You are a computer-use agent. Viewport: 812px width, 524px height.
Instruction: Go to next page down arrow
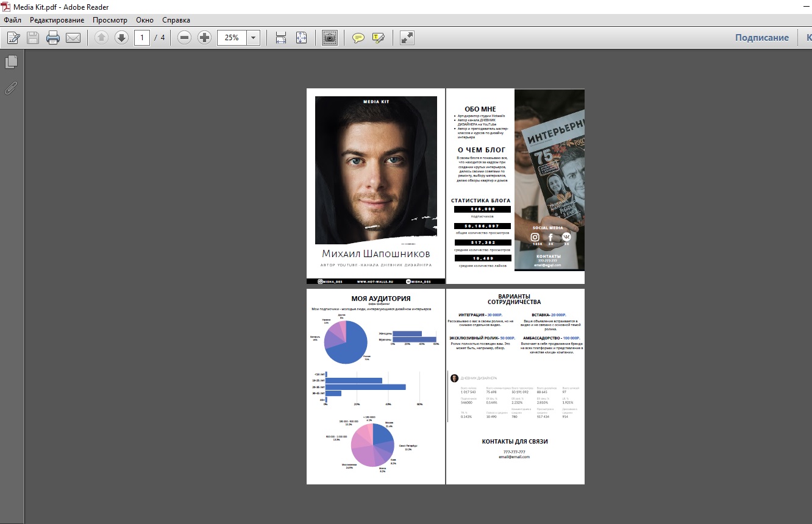(x=121, y=38)
